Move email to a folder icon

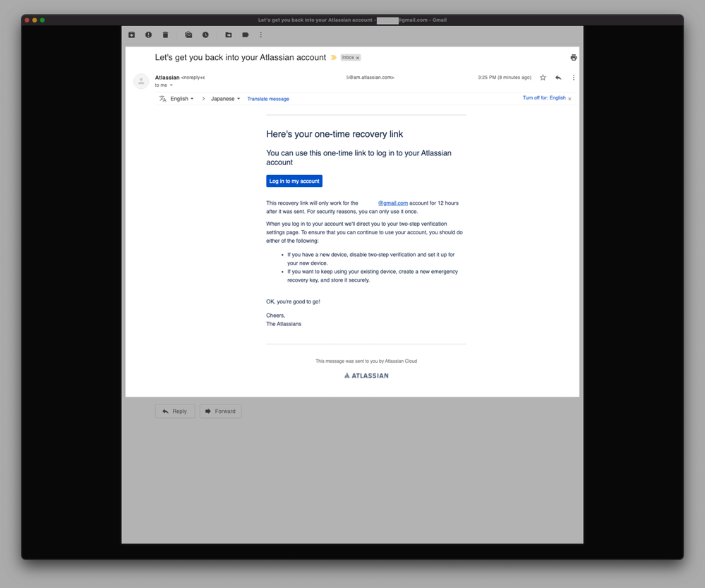pos(229,35)
